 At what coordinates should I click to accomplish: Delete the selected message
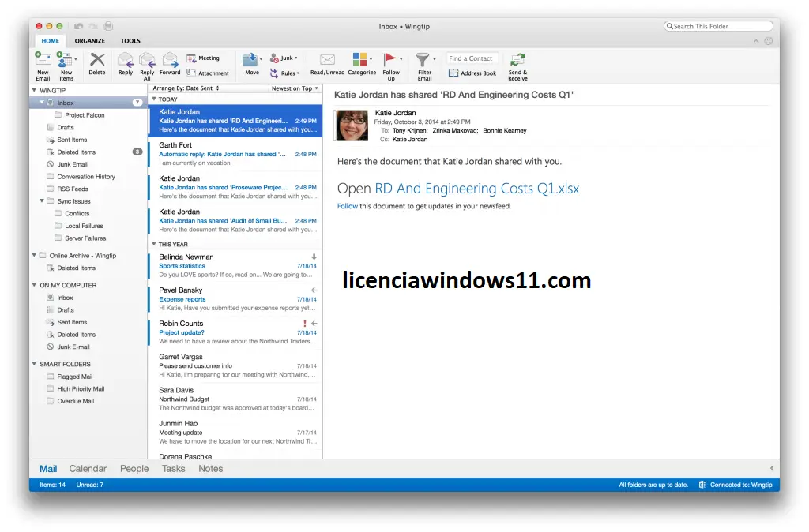(x=97, y=64)
